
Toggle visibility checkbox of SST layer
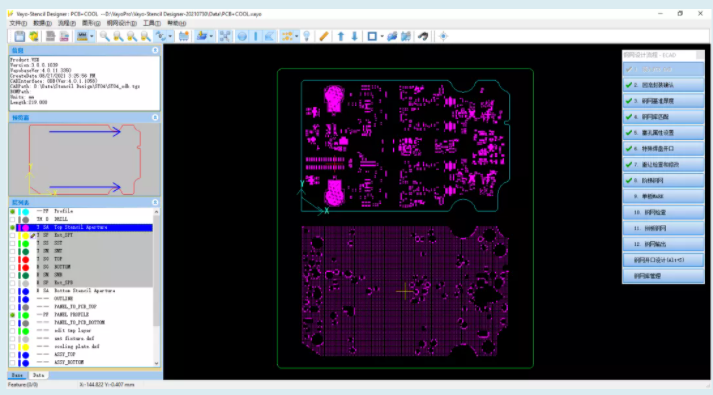coord(12,243)
